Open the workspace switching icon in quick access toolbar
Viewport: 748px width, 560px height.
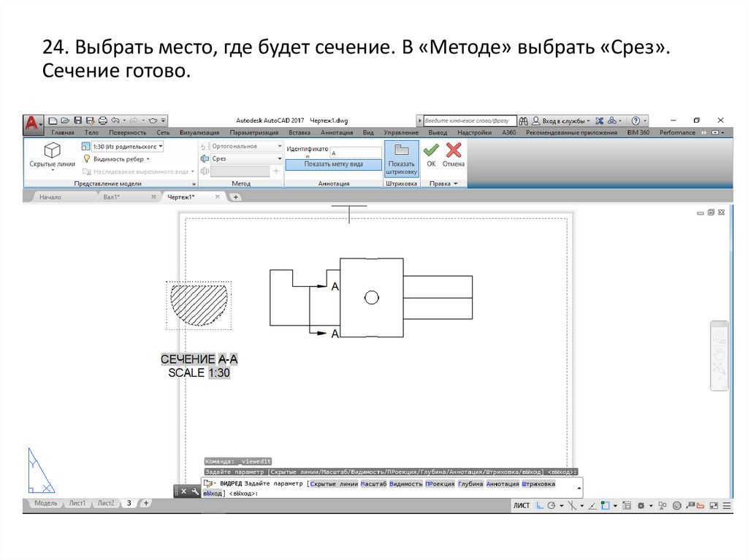(153, 120)
